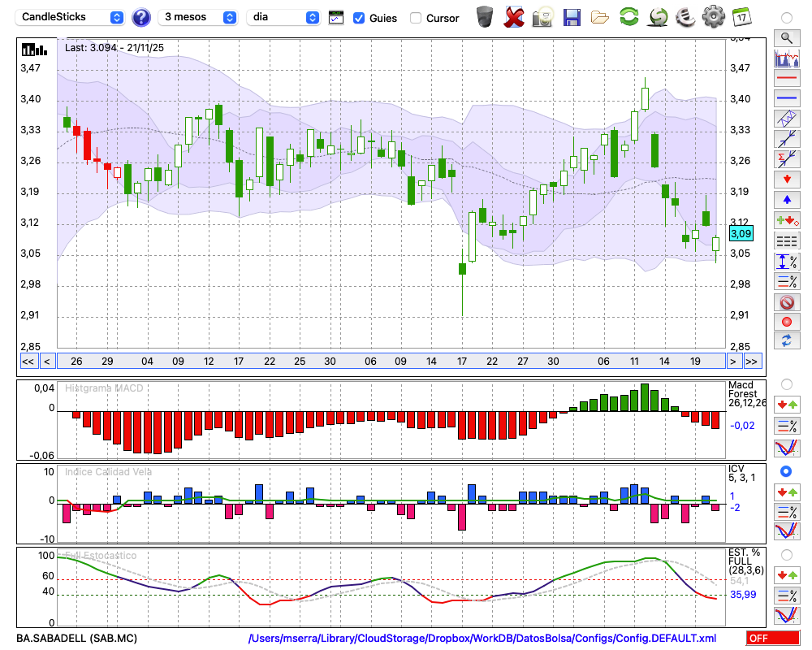The image size is (812, 650).
Task: Click the magnifying glass zoom tool
Action: 786,37
